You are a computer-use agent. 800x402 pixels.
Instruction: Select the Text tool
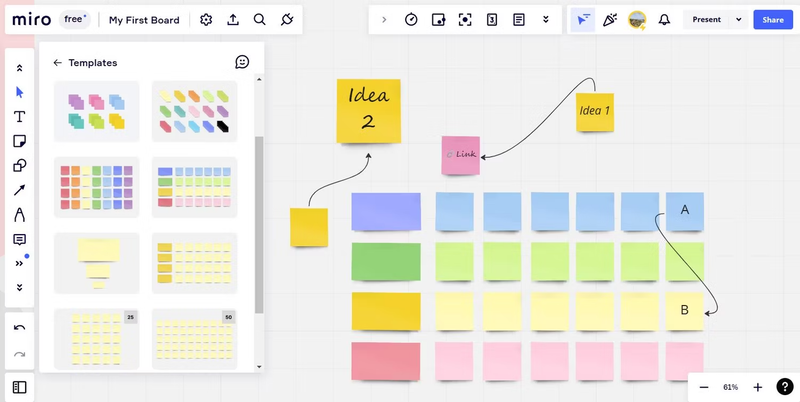point(19,117)
